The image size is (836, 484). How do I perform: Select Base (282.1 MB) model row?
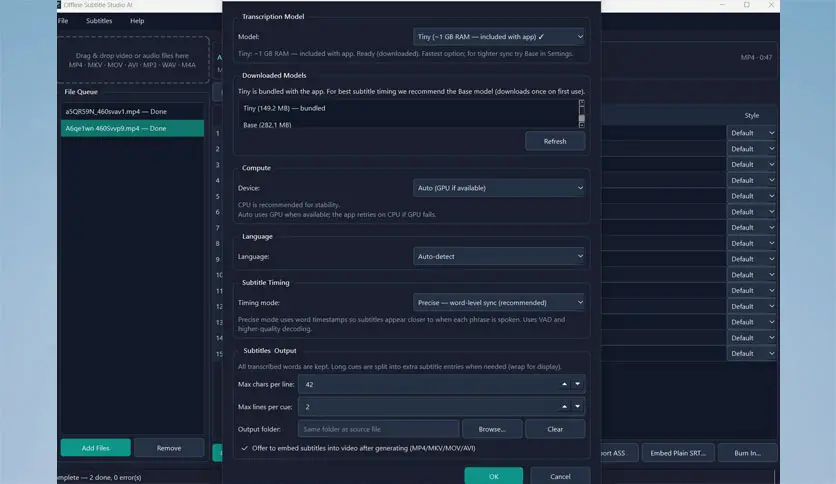point(408,124)
